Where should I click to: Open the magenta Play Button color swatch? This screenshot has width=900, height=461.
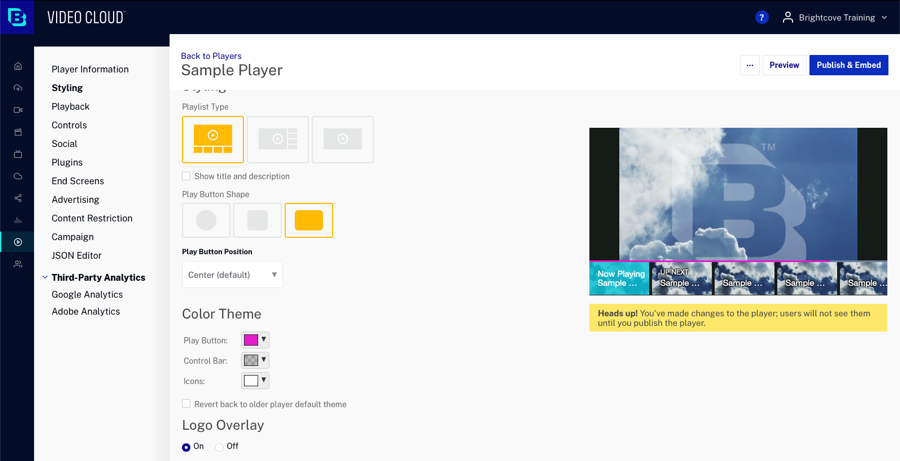255,340
